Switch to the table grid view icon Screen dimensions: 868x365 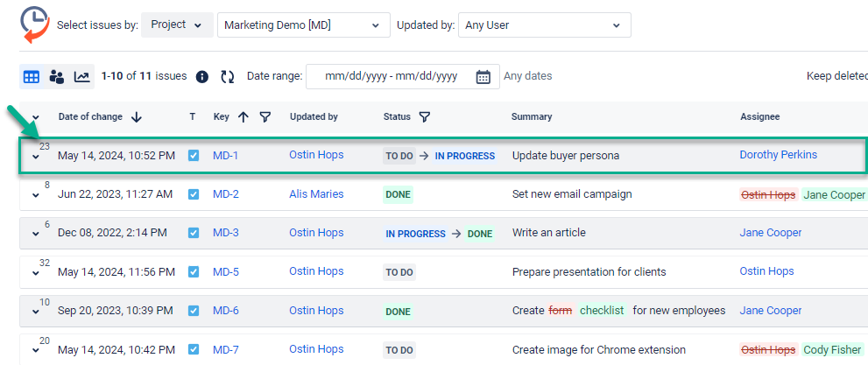point(32,77)
